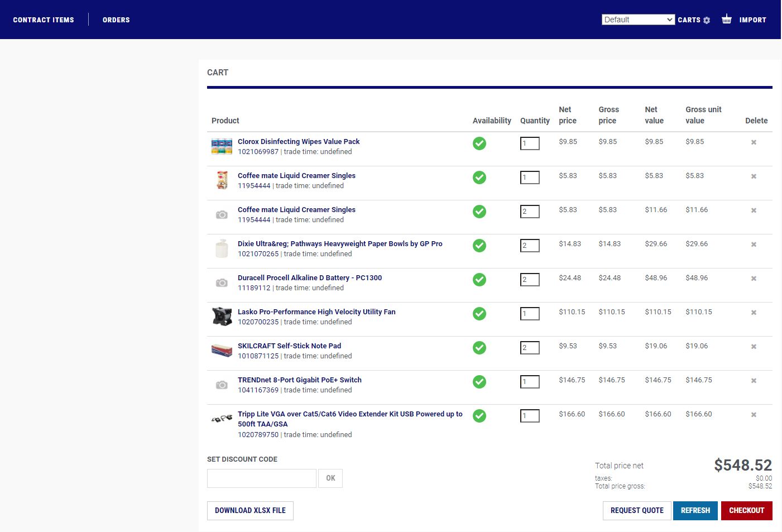Select the $548.52 total price net
Viewport: 782px width, 532px height.
743,465
